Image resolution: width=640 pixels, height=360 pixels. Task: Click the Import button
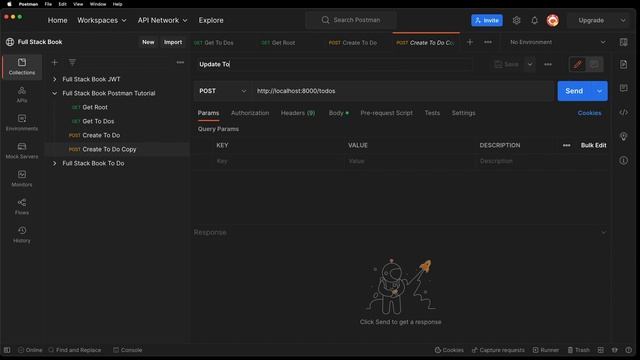pos(173,42)
